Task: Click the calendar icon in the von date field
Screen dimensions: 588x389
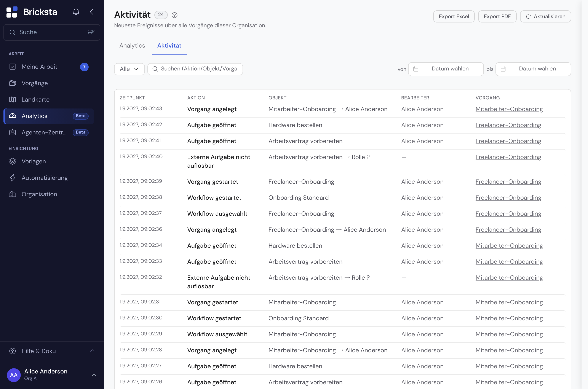Action: click(416, 69)
